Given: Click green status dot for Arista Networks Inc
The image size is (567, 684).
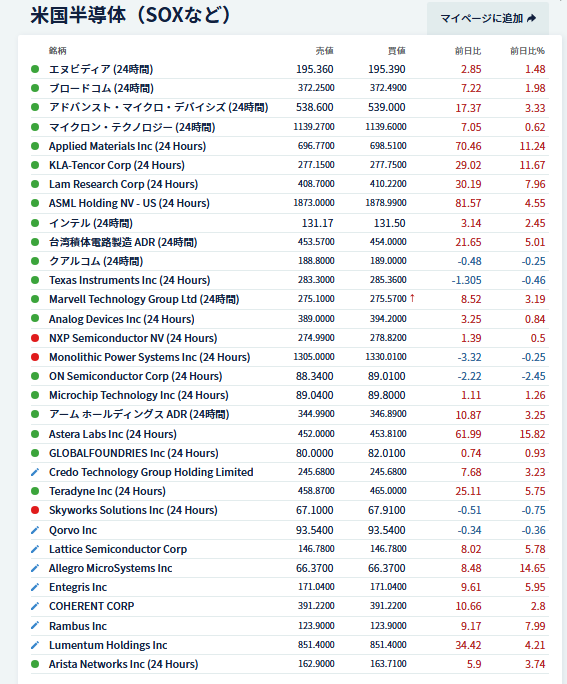Looking at the screenshot, I should 35,664.
